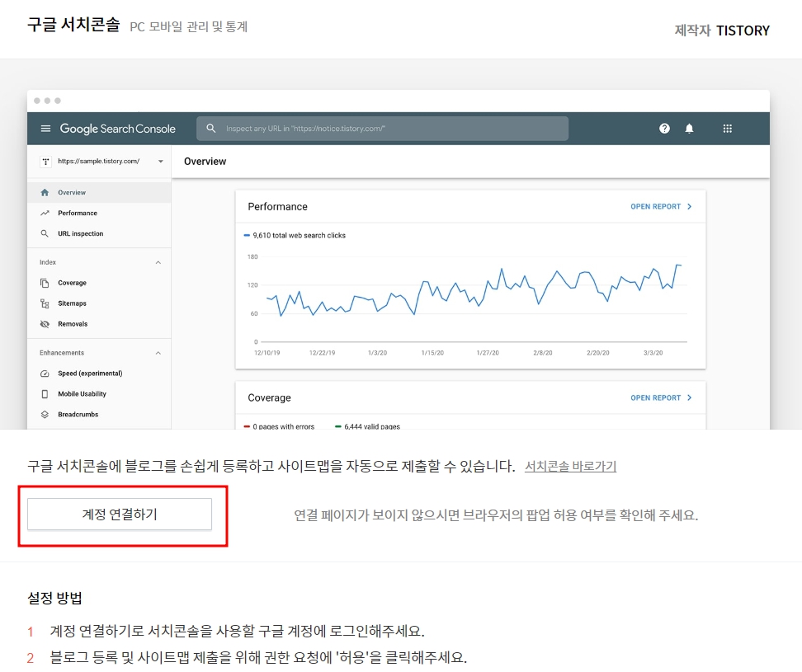Click the PC 모바일 관리 및 통계 subtitle

click(x=189, y=26)
